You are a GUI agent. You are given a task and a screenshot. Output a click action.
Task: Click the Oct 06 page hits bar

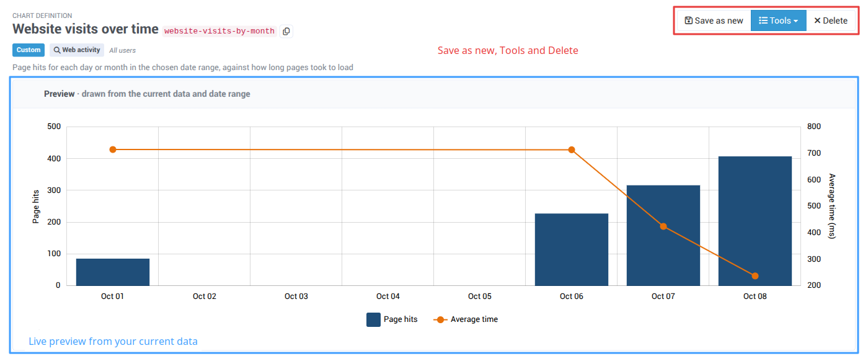click(x=572, y=249)
